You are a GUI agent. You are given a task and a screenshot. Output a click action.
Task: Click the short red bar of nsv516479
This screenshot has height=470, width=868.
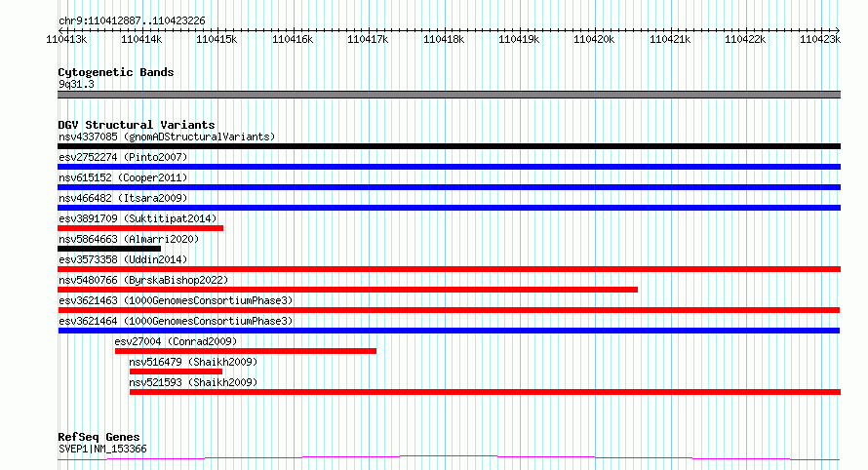[x=176, y=372]
